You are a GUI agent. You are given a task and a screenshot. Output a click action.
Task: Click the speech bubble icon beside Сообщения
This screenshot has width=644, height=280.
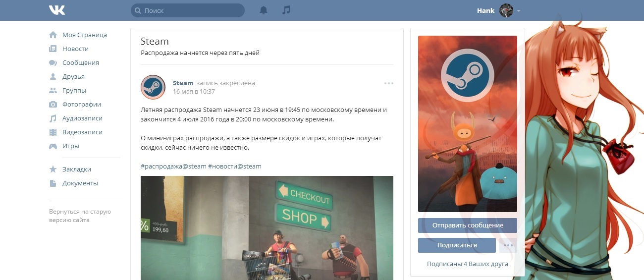53,62
